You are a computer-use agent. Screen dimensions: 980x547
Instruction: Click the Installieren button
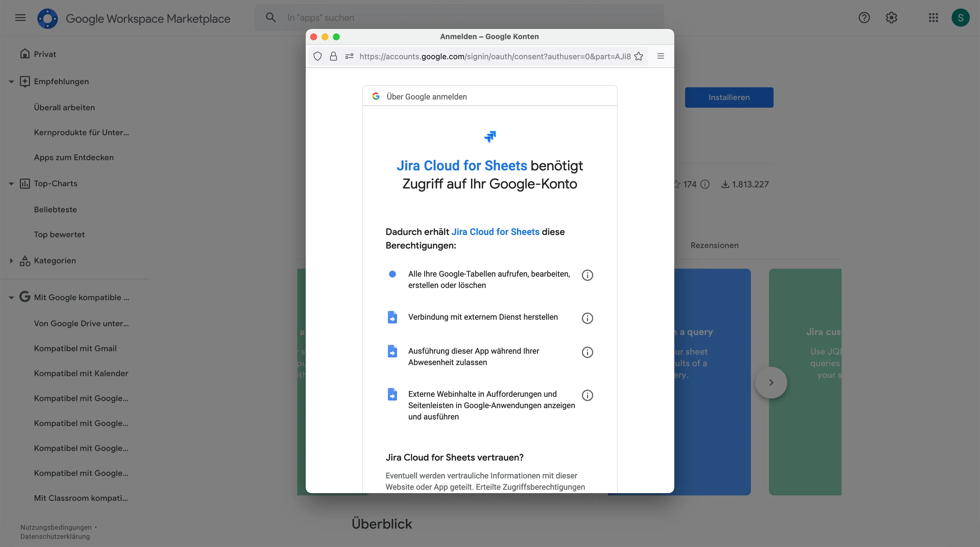729,97
